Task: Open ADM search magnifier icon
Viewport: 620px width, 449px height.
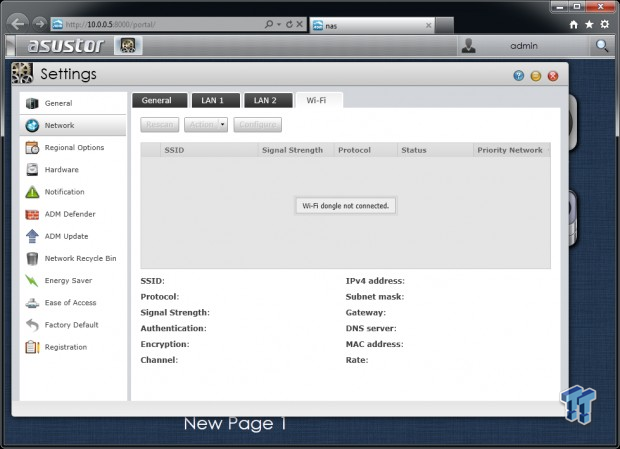Action: [602, 46]
